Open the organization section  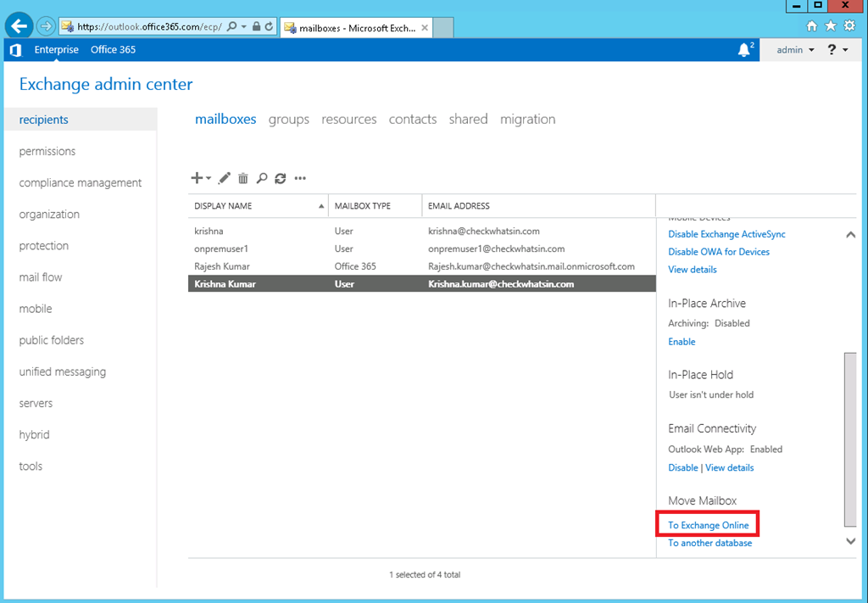49,215
